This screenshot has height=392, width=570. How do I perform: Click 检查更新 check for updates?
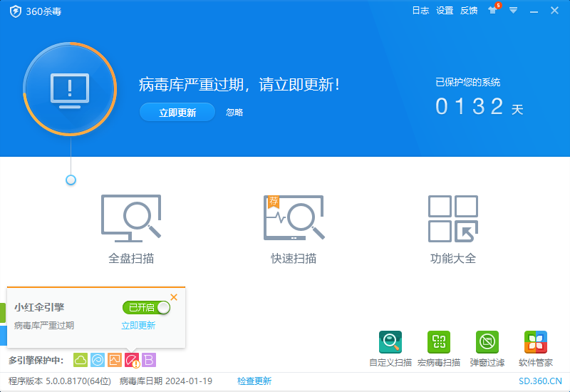(x=254, y=381)
